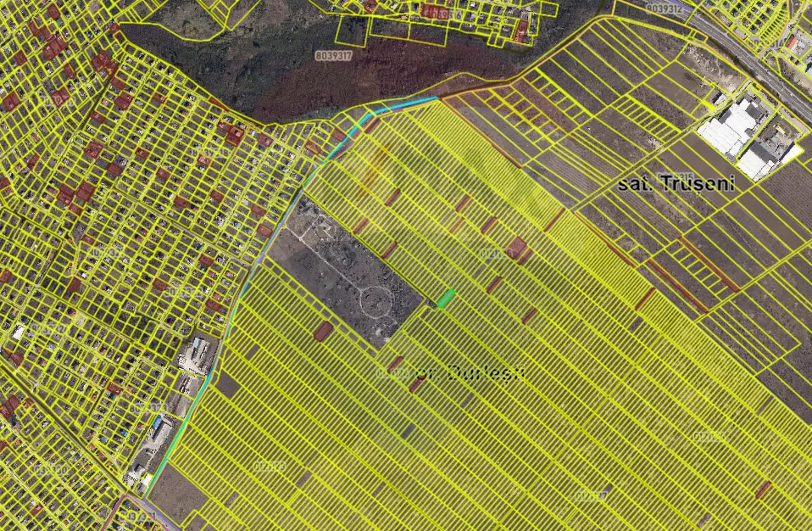This screenshot has height=531, width=812.
Task: Click the 8039312 cadastral zone label
Action: [x=664, y=8]
